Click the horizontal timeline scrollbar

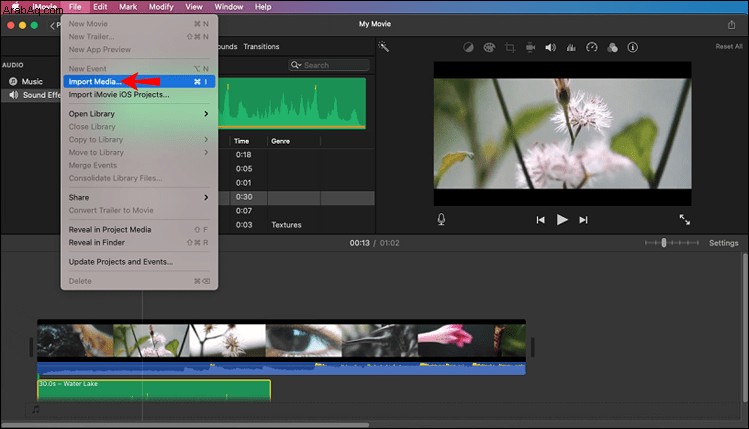185,425
